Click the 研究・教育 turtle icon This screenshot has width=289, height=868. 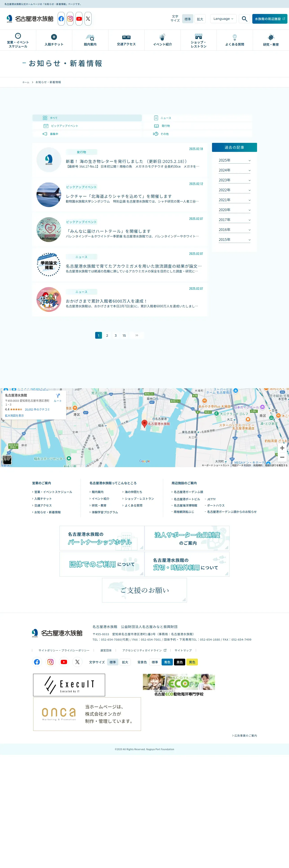click(271, 37)
